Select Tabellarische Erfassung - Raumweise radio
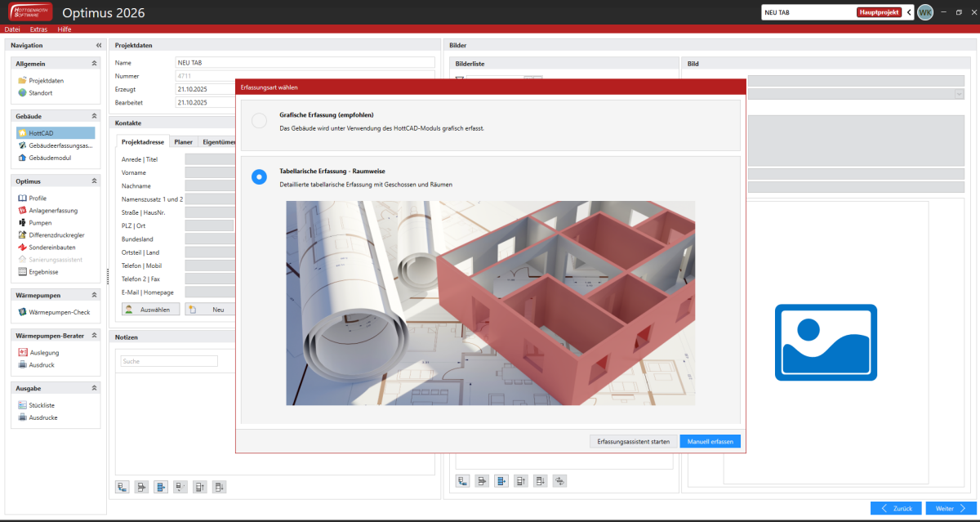The height and width of the screenshot is (522, 980). [x=259, y=176]
